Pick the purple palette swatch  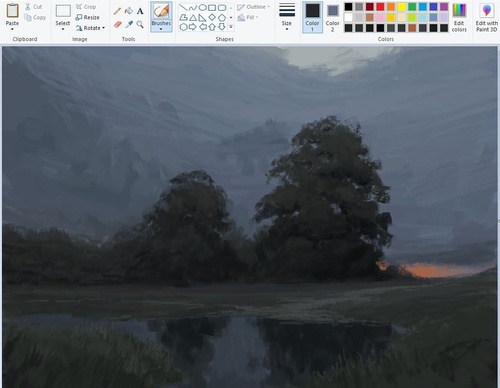tap(444, 7)
